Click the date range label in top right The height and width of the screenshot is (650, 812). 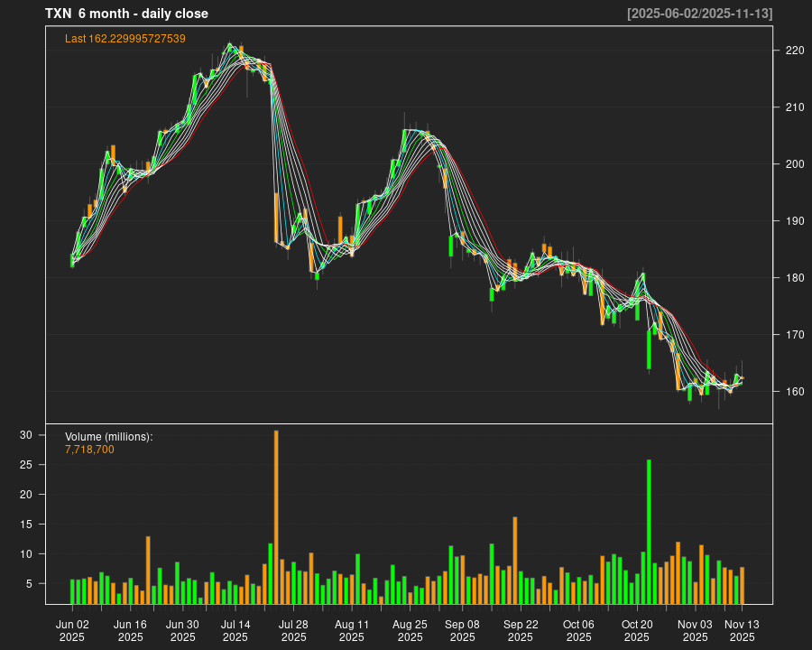point(699,14)
